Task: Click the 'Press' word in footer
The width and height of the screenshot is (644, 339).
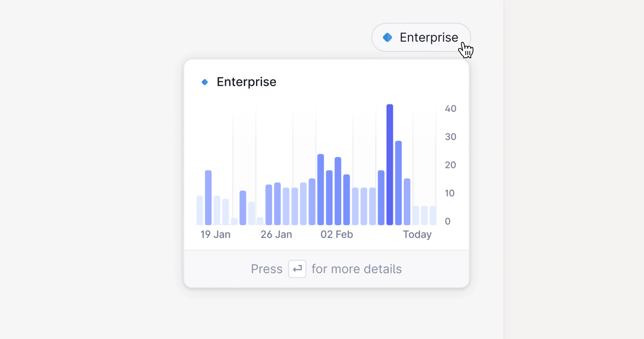Action: click(267, 269)
